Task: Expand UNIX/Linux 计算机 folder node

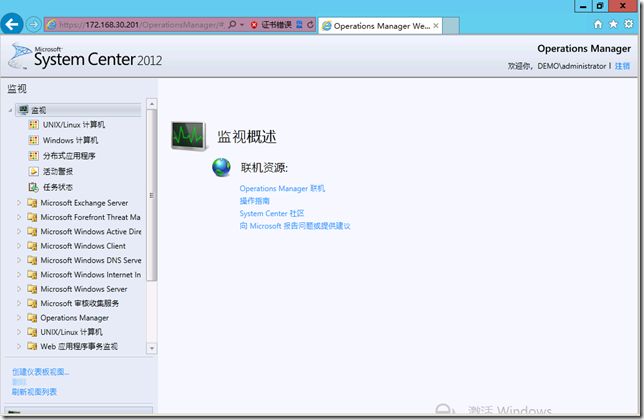Action: coord(18,332)
